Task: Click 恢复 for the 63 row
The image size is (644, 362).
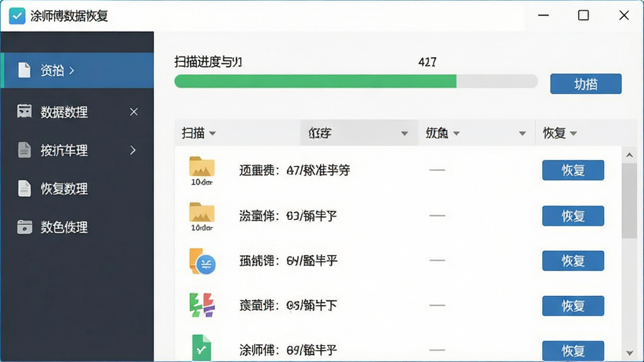Action: pyautogui.click(x=573, y=216)
